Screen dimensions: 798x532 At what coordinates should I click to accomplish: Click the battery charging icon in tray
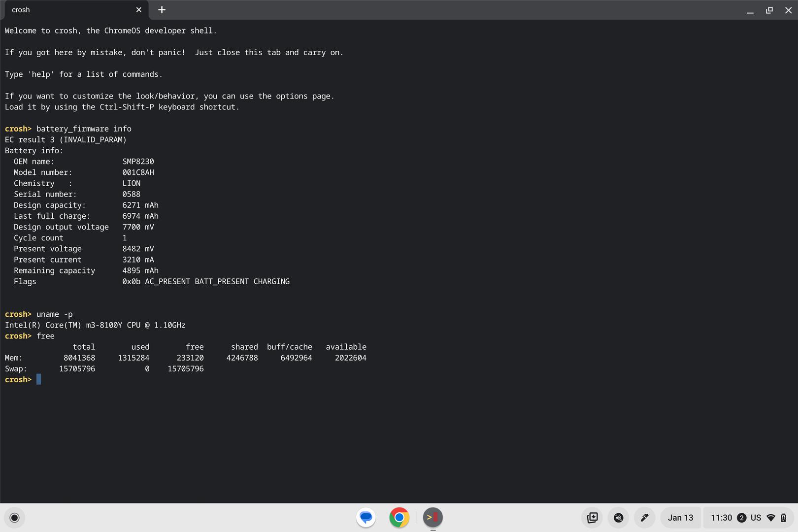point(784,518)
